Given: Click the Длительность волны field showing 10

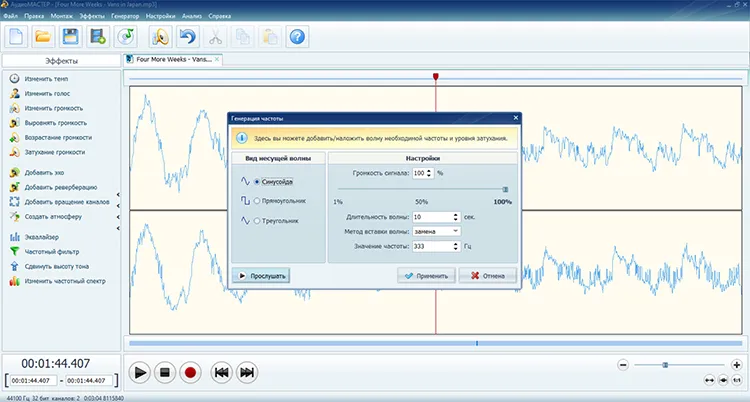Looking at the screenshot, I should pyautogui.click(x=432, y=217).
